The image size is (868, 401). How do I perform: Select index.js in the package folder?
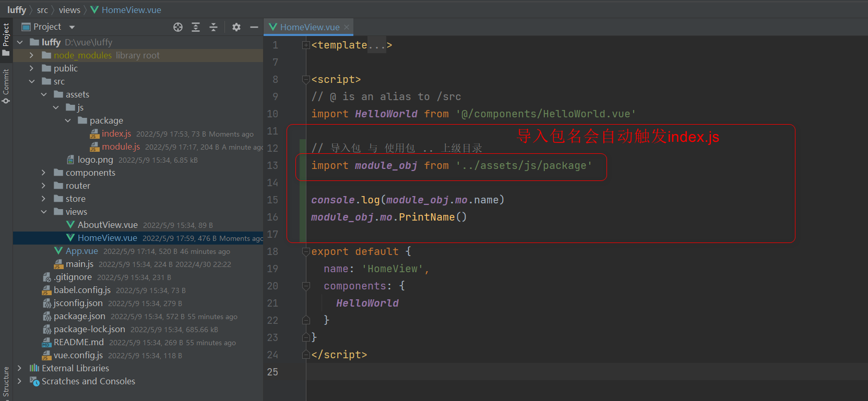(116, 133)
